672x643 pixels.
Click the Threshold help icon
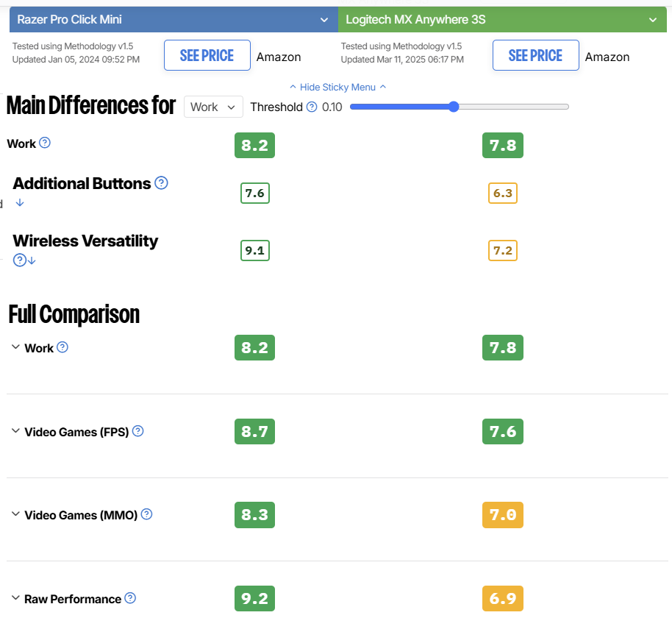tap(312, 107)
